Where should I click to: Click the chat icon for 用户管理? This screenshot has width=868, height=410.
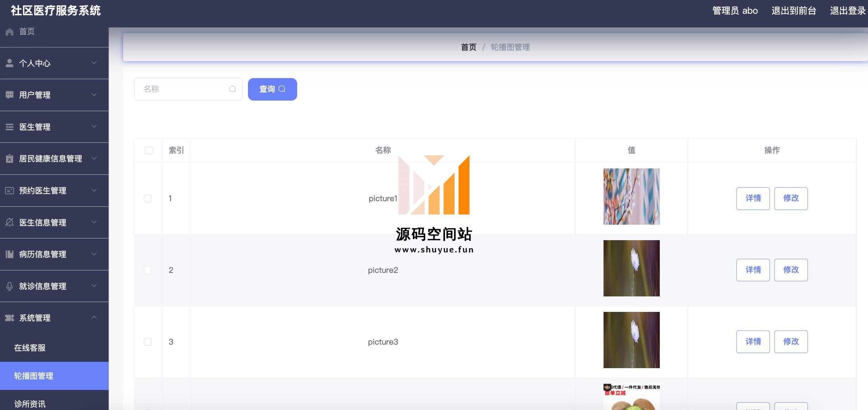[x=9, y=95]
